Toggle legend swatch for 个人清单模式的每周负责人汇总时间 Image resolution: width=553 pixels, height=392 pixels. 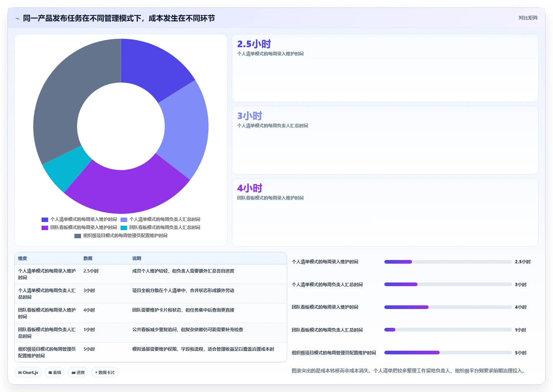pos(124,219)
